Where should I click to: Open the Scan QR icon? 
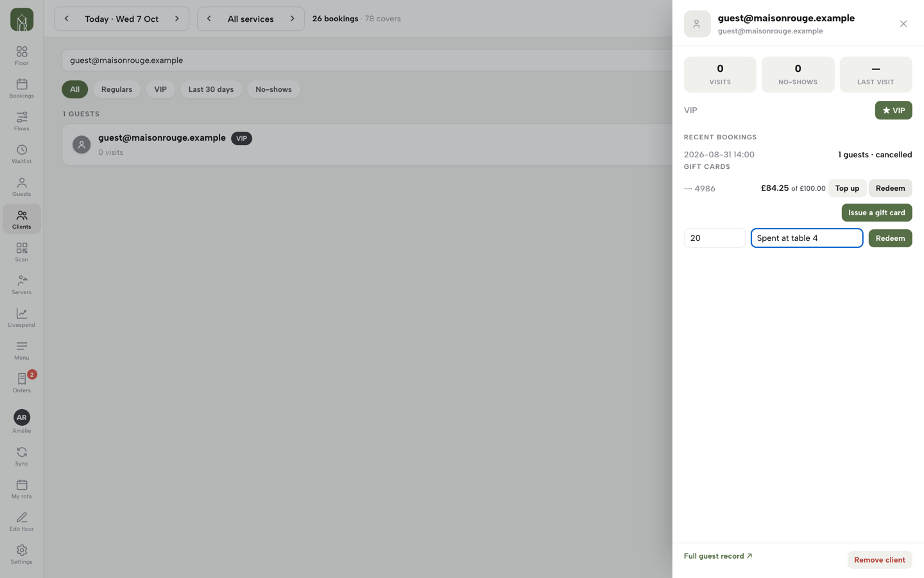22,252
